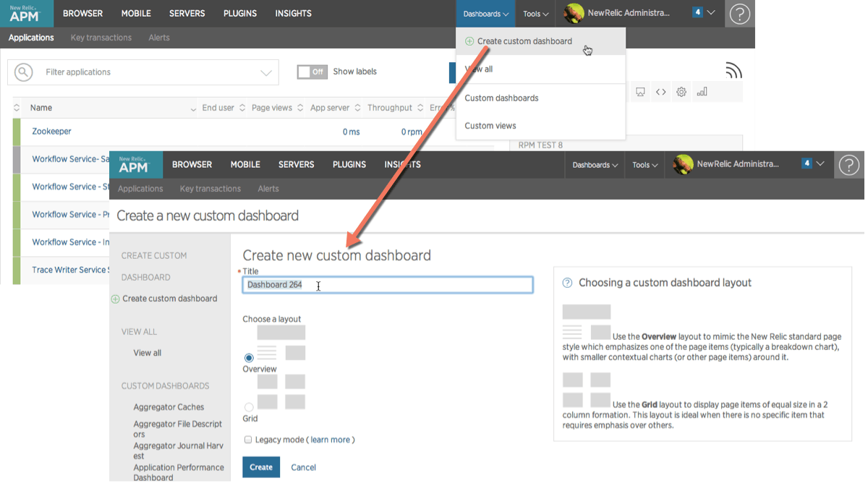Viewport: 868px width, 494px height.
Task: Click the Cancel link next to Create
Action: point(304,467)
